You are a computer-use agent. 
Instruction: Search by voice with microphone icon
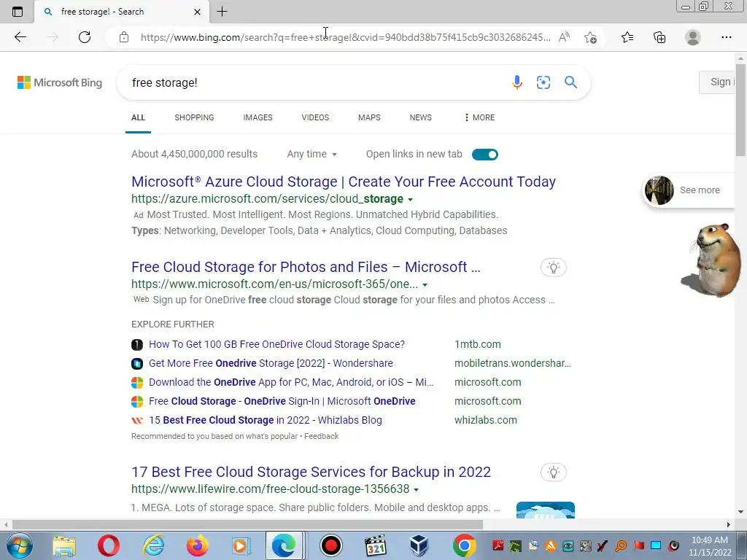[517, 82]
